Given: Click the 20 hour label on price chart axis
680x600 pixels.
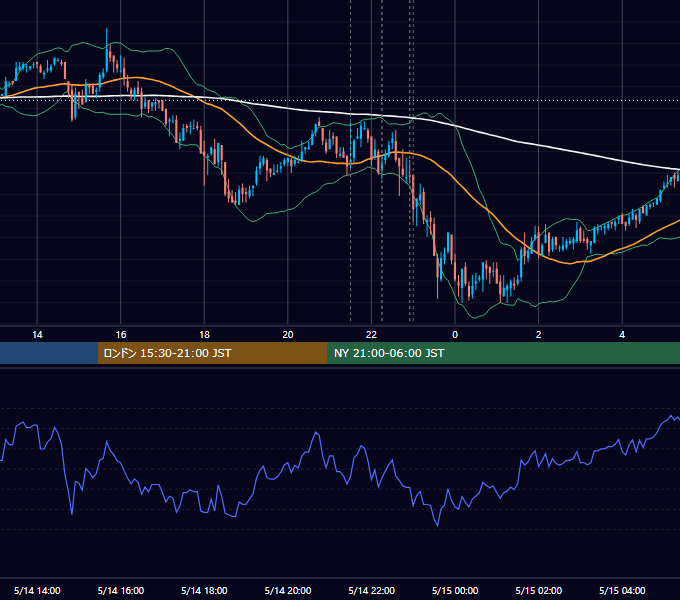Looking at the screenshot, I should tap(288, 335).
